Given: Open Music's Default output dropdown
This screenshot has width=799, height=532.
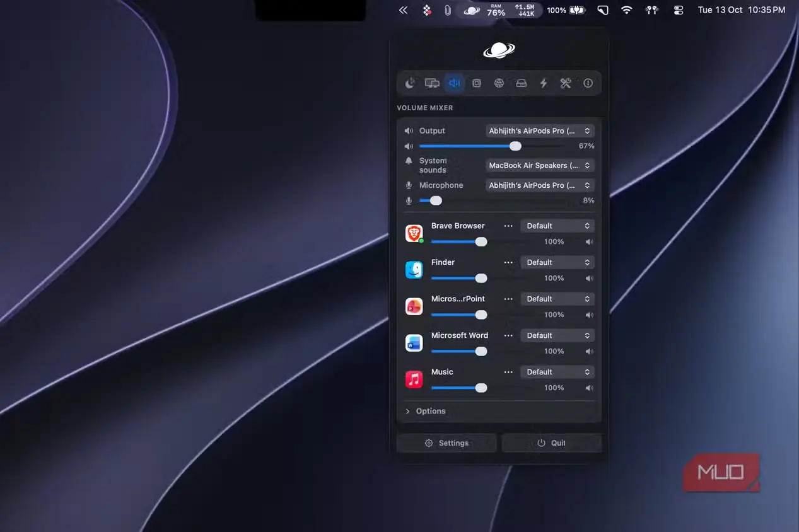Looking at the screenshot, I should click(x=557, y=372).
